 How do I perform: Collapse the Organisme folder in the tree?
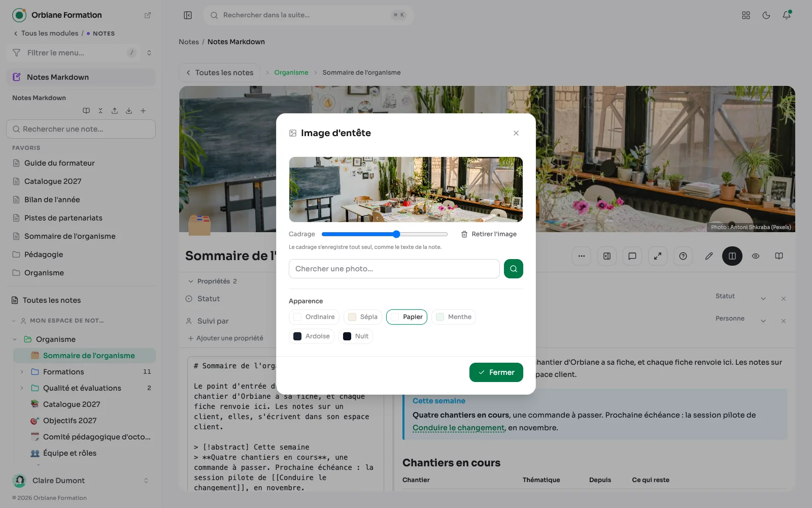[x=15, y=339]
